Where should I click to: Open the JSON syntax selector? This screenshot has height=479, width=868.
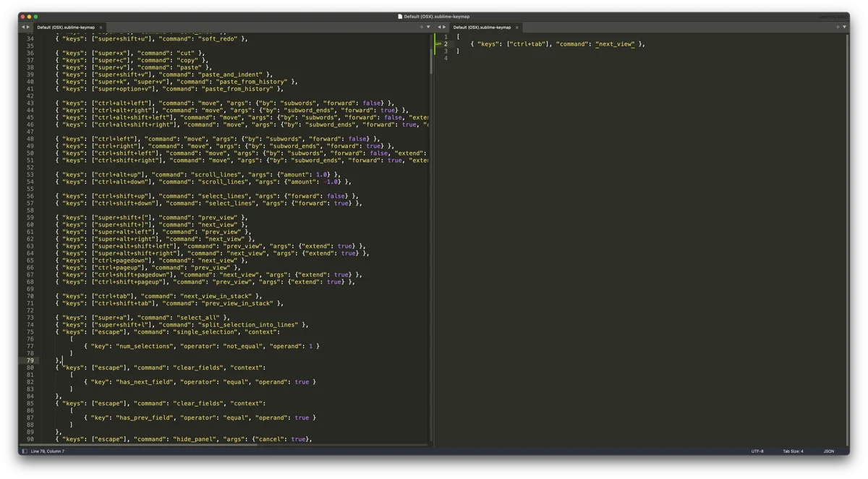829,452
